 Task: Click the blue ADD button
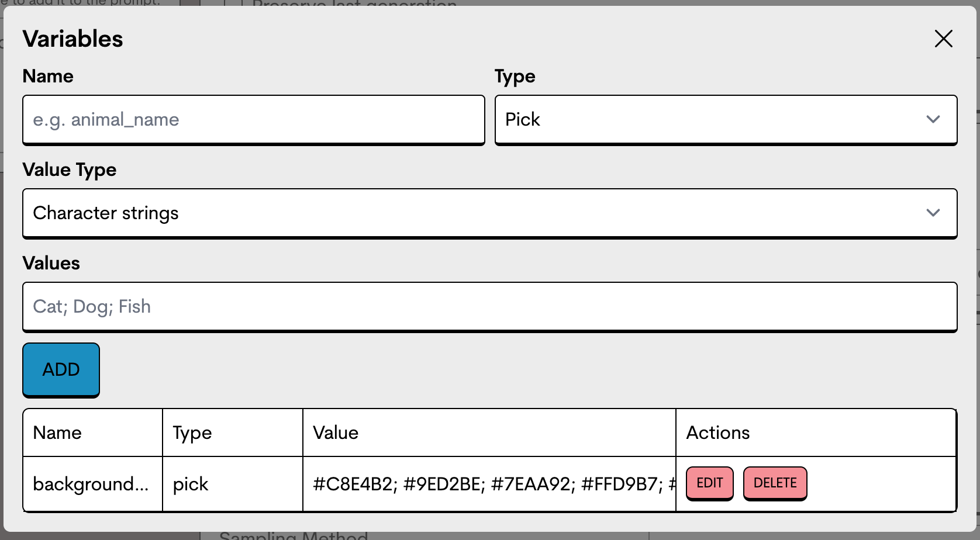pos(61,369)
